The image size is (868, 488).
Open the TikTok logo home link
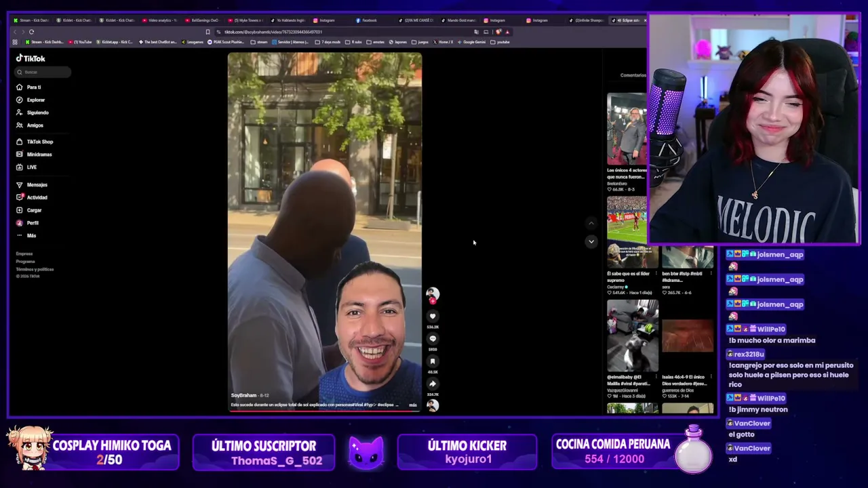(x=31, y=58)
